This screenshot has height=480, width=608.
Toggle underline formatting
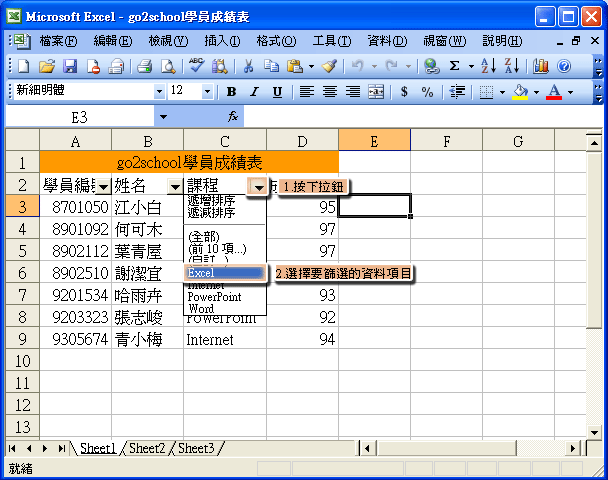[276, 91]
